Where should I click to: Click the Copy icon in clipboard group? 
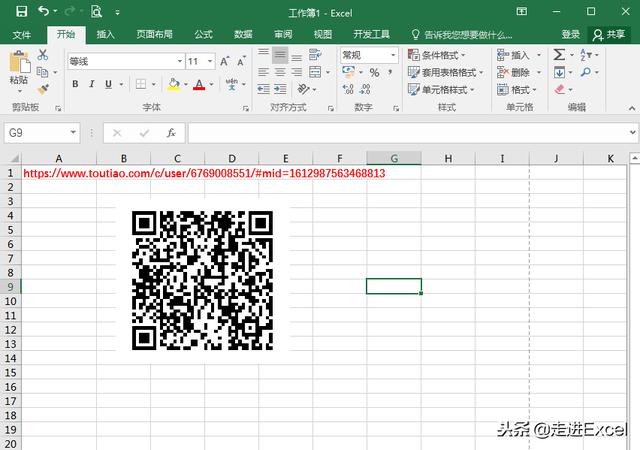coord(42,72)
